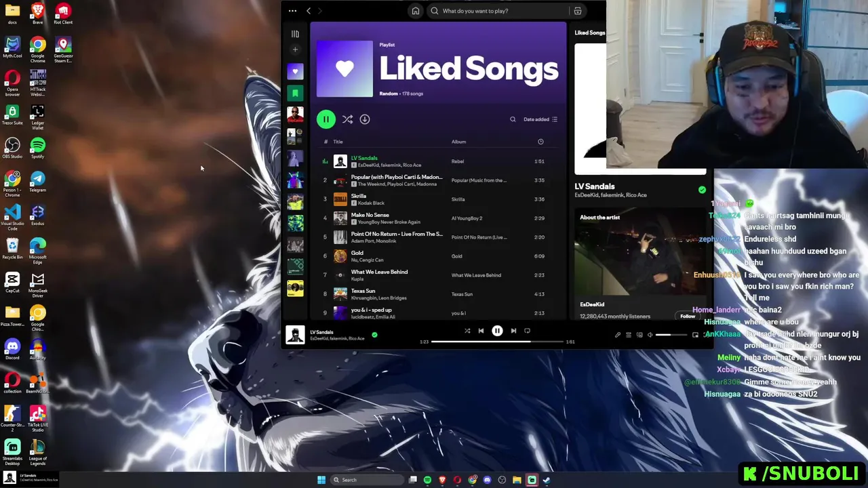Open the OBS Studio desktop shortcut

tap(12, 148)
